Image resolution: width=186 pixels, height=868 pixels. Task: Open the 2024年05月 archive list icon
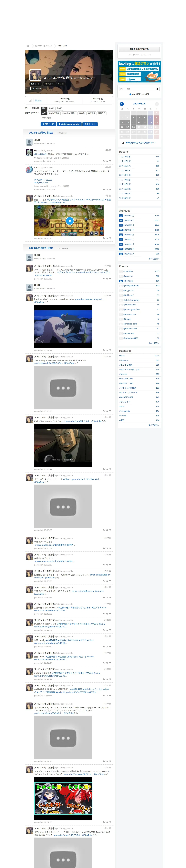click(x=121, y=225)
